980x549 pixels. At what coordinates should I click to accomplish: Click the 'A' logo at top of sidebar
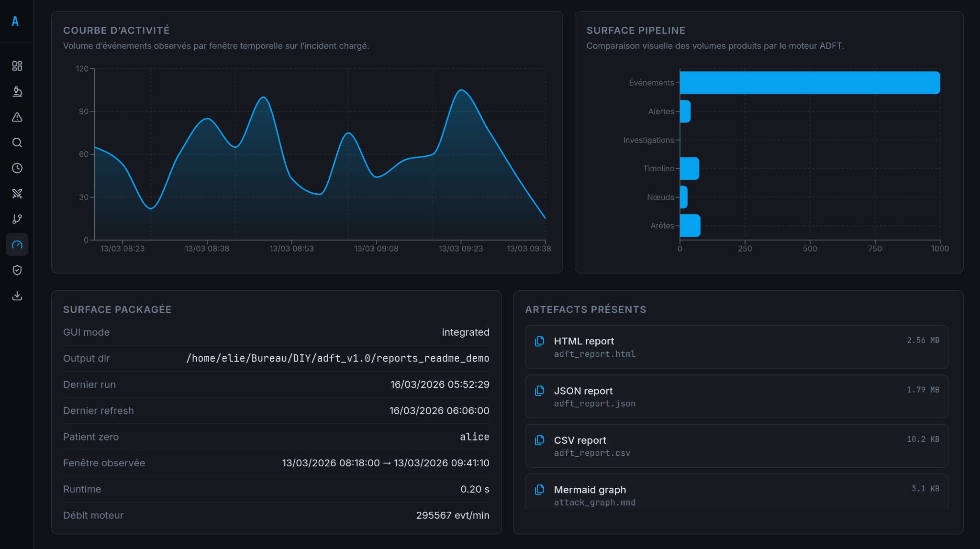tap(15, 21)
